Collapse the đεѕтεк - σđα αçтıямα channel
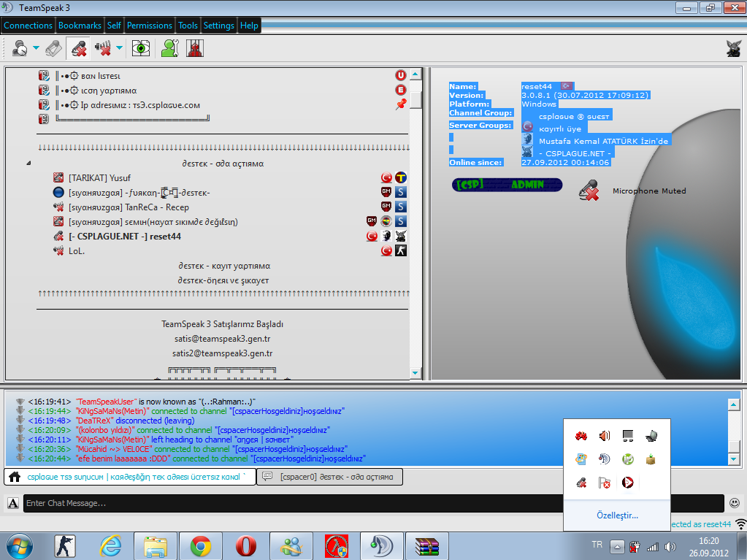Screen dimensions: 747x560 [28, 164]
